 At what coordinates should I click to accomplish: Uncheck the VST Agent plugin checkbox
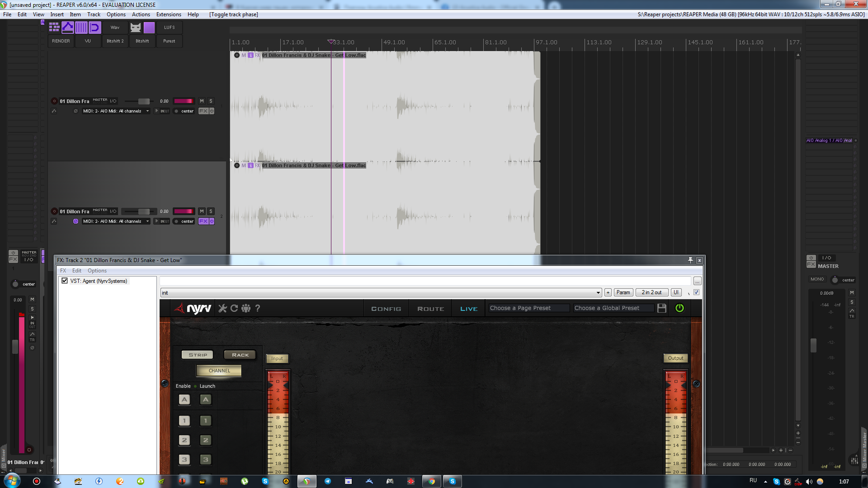tap(65, 281)
